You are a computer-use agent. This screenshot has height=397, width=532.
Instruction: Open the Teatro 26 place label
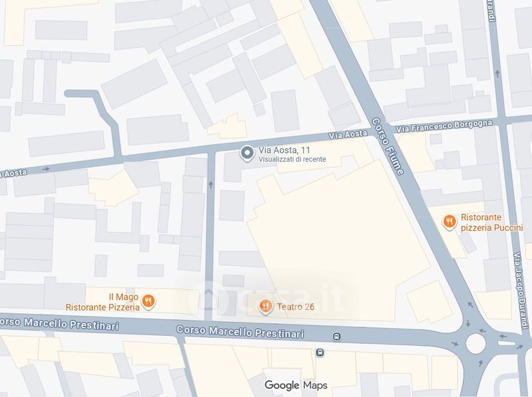click(x=295, y=307)
